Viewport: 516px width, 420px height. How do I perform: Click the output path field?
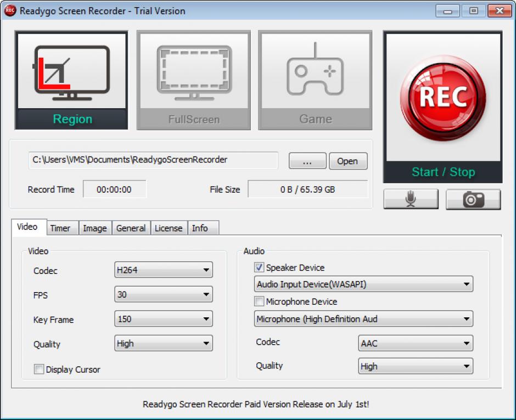[x=153, y=160]
